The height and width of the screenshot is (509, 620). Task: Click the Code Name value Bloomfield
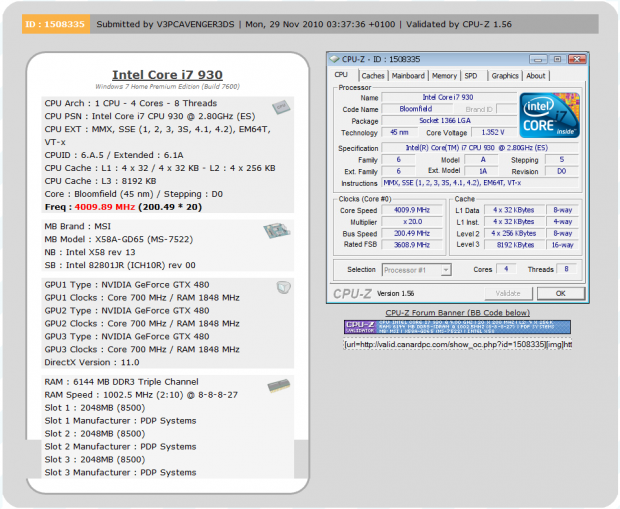(416, 109)
